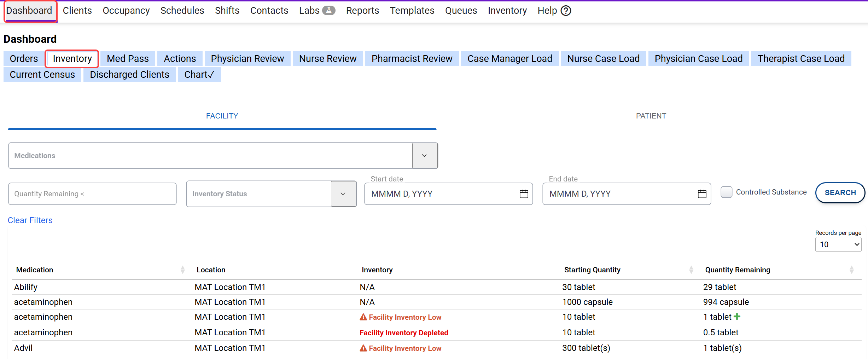Image resolution: width=868 pixels, height=359 pixels.
Task: Switch to the PATIENT tab
Action: click(651, 116)
